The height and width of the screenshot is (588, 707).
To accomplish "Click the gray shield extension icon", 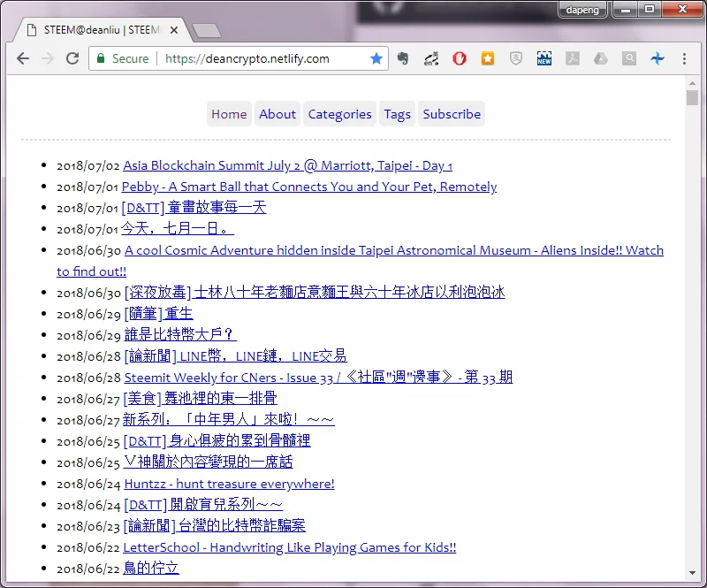I will tap(516, 58).
